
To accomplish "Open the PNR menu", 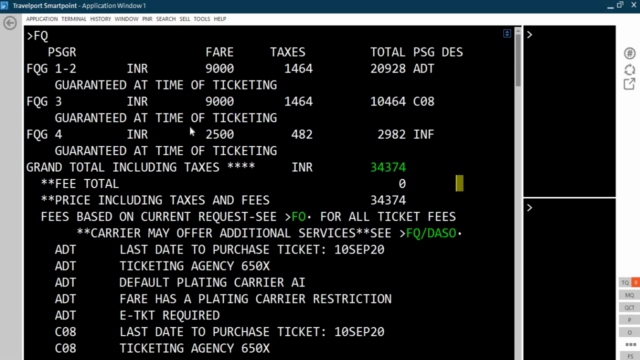I will click(x=147, y=19).
